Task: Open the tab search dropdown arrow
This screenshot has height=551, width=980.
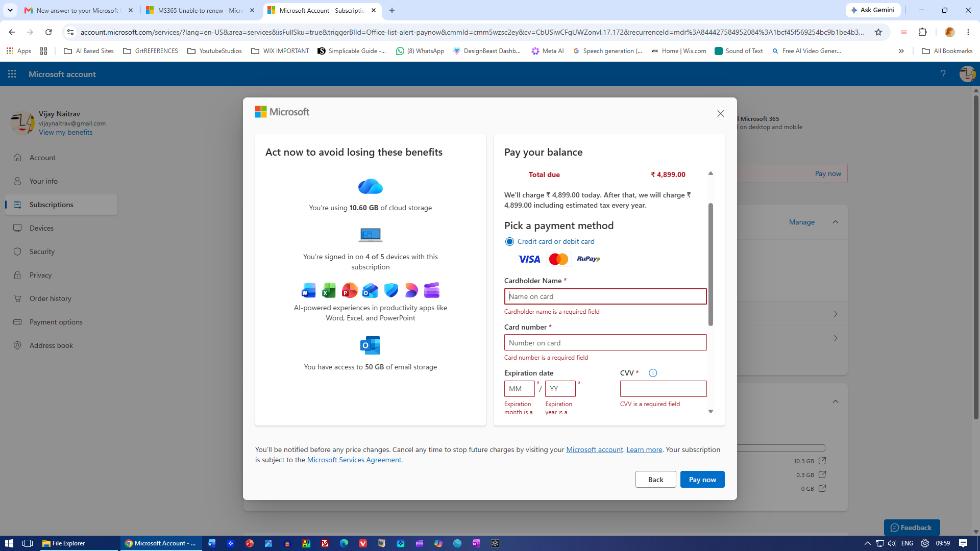Action: coord(10,10)
